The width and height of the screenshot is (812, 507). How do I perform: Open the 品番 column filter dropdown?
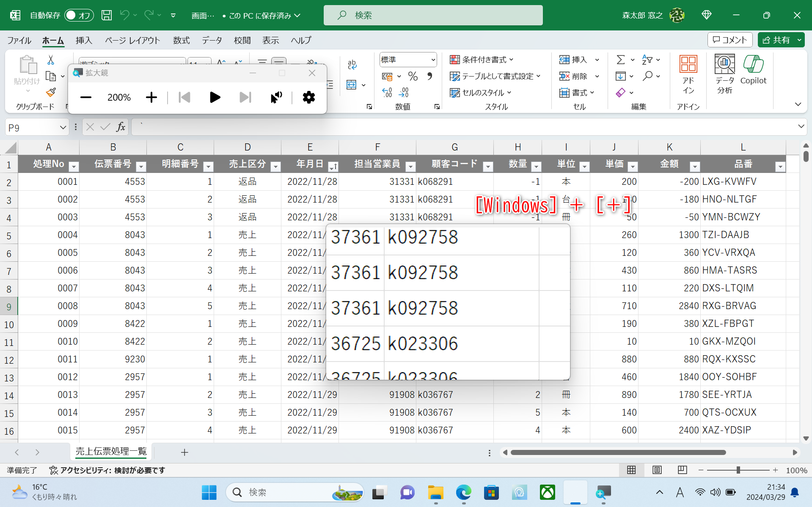(x=781, y=167)
